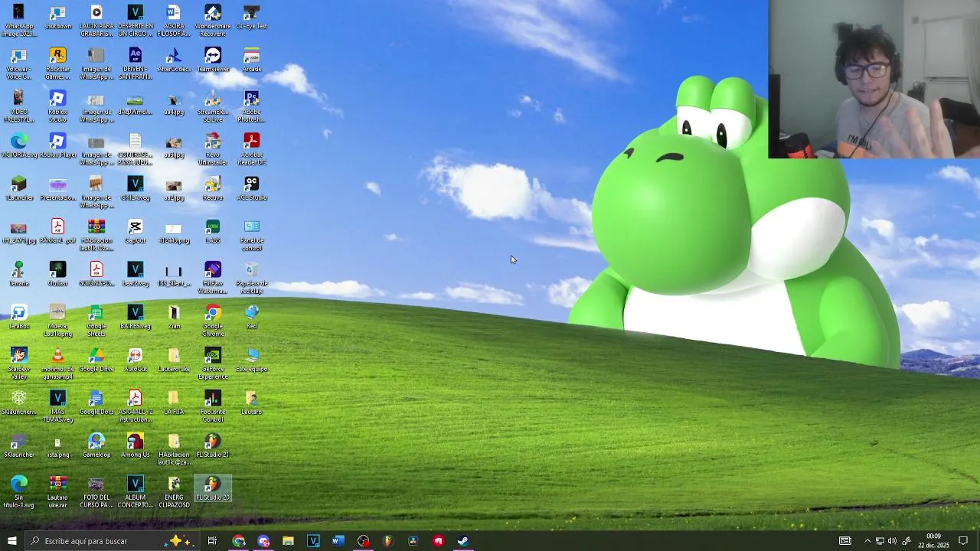Select the Zian folder icon
The image size is (980, 551).
pos(174,318)
